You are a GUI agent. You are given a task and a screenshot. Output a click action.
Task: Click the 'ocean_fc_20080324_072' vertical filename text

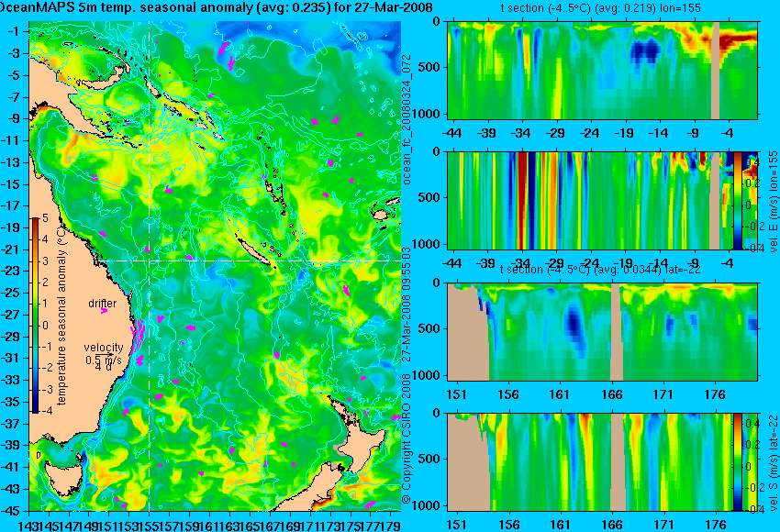pos(407,120)
